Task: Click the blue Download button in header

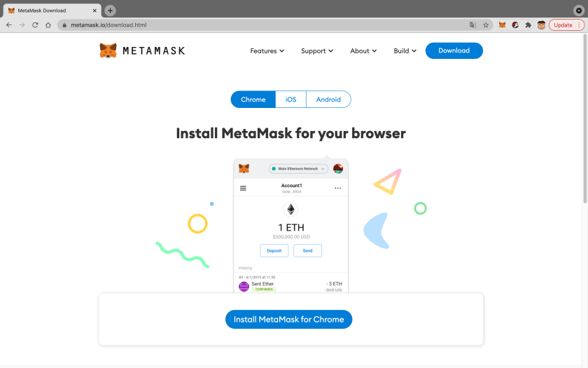Action: click(x=454, y=50)
